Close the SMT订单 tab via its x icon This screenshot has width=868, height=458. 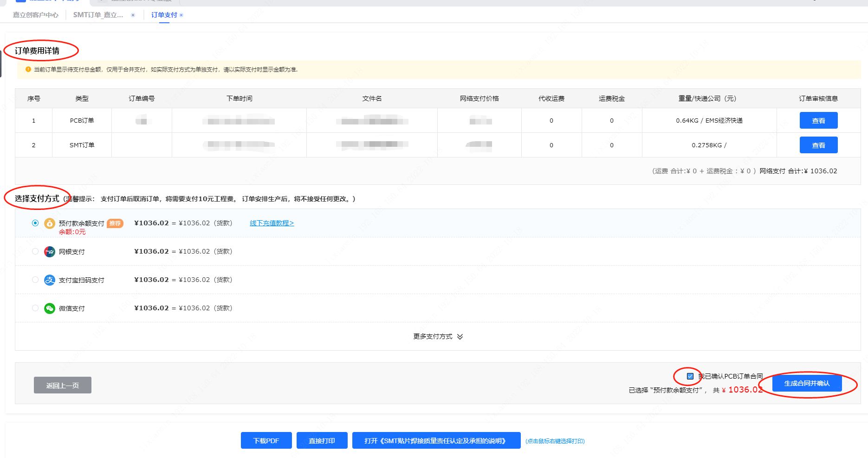pos(133,15)
